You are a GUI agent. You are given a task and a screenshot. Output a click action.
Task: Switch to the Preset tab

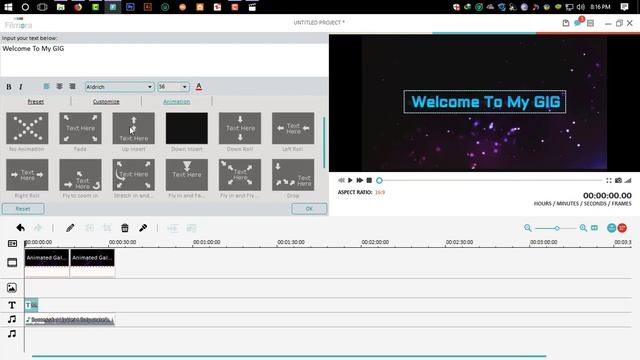[36, 101]
